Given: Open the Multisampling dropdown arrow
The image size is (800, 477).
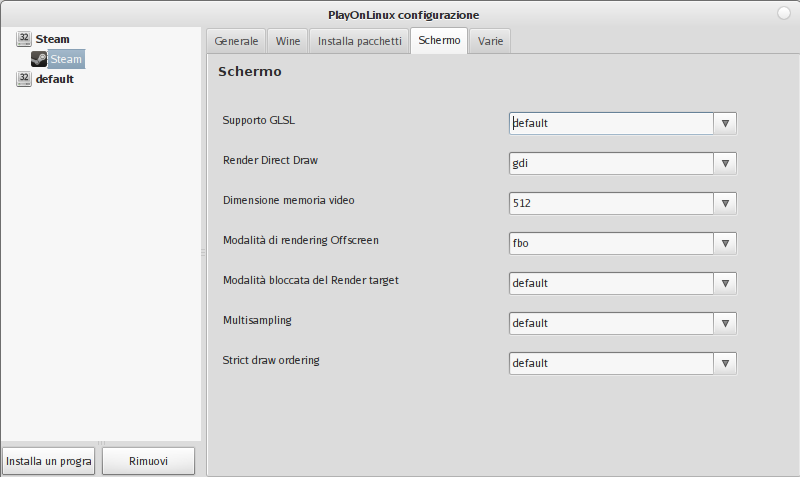Looking at the screenshot, I should click(x=725, y=323).
